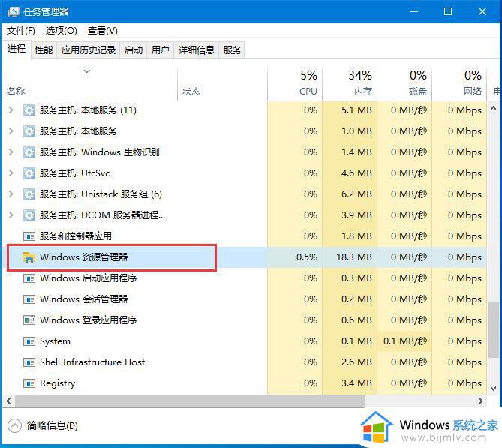
Task: Click the Shell Infrastructure Host icon
Action: (x=29, y=362)
